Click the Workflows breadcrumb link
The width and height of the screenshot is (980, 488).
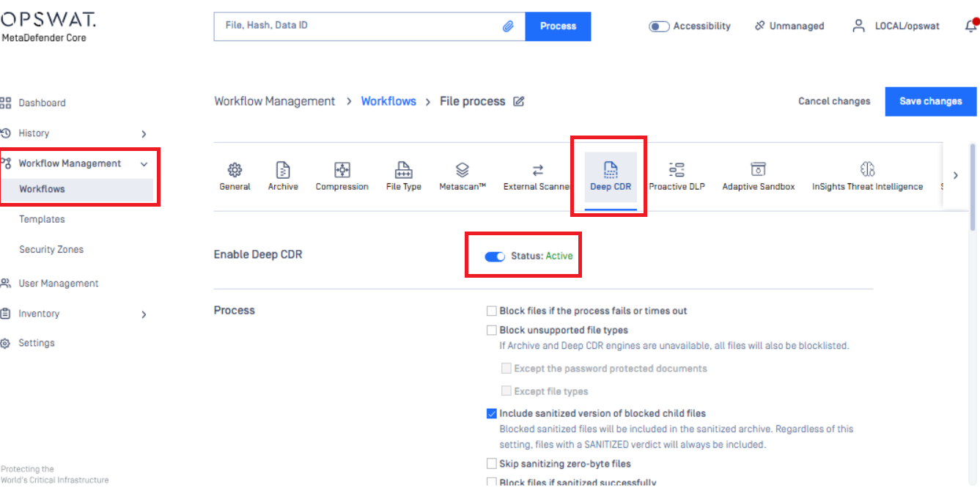(388, 102)
